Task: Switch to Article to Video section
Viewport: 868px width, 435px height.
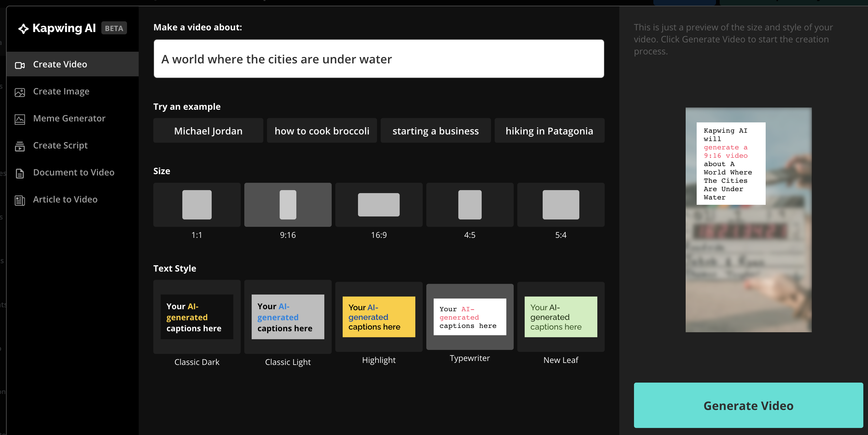Action: pos(65,199)
